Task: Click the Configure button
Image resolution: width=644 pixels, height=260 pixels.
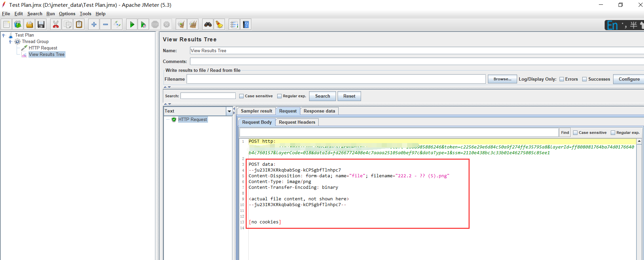Action: (629, 79)
